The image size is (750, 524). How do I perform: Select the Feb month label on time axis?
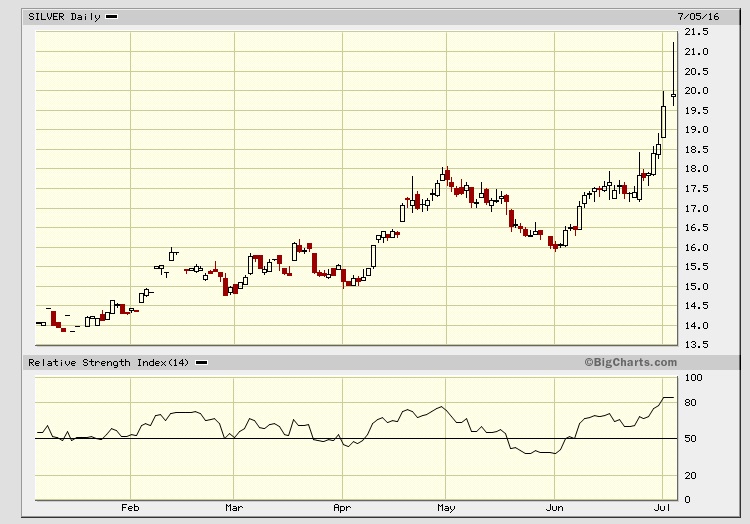pos(130,507)
